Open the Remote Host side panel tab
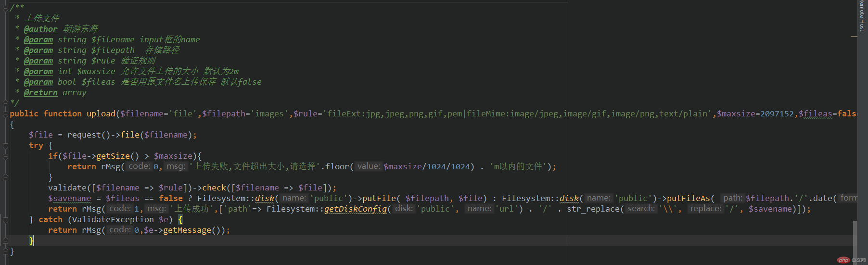Image resolution: width=868 pixels, height=265 pixels. (x=862, y=16)
